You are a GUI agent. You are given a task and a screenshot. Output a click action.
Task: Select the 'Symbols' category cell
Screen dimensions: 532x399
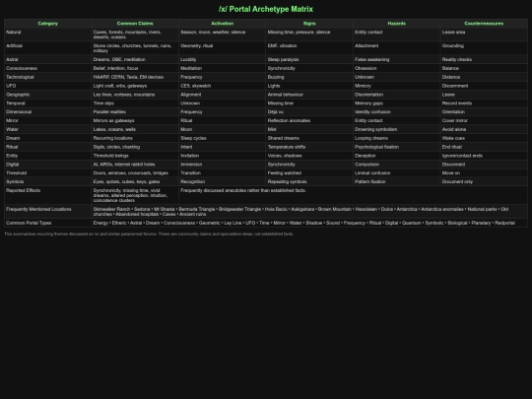(48, 182)
